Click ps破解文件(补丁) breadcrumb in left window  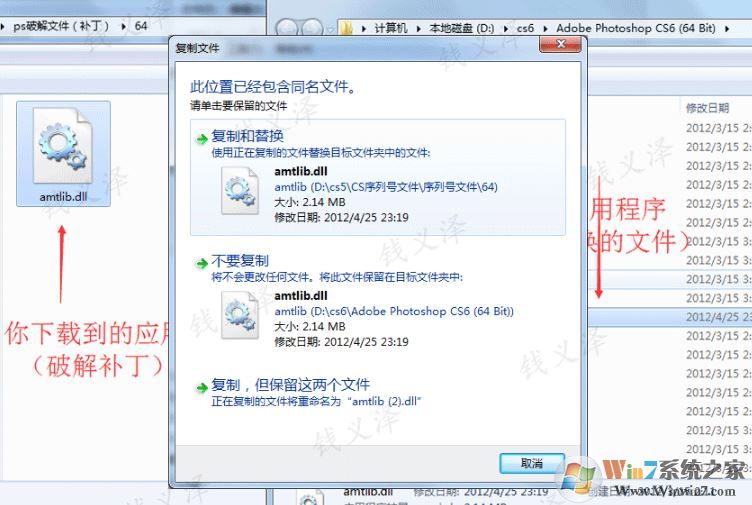click(x=61, y=26)
